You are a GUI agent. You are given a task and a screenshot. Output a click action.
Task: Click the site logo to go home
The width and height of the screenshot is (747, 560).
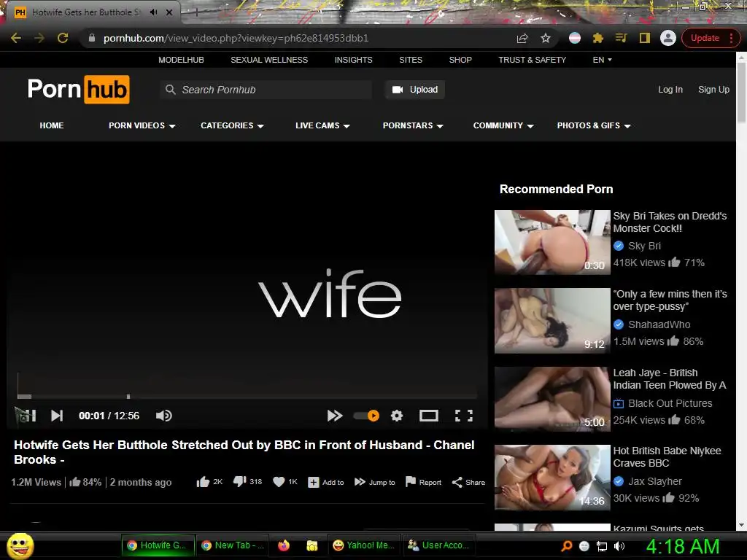tap(79, 89)
